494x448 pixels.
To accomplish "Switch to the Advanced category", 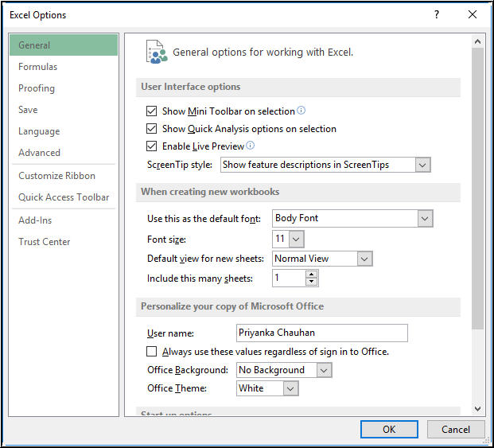I will (64, 152).
